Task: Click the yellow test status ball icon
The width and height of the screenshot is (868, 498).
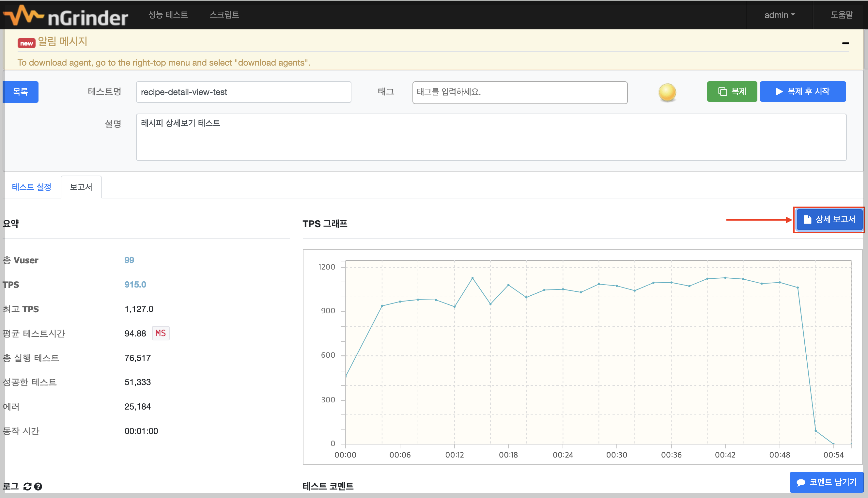Action: (x=667, y=92)
